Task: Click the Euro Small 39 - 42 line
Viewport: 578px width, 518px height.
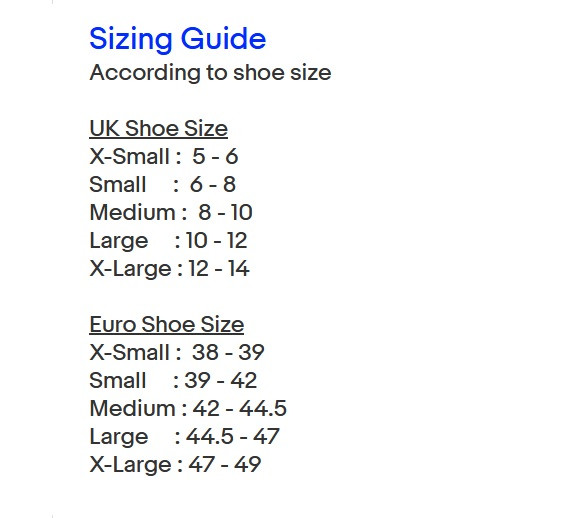Action: pyautogui.click(x=173, y=380)
